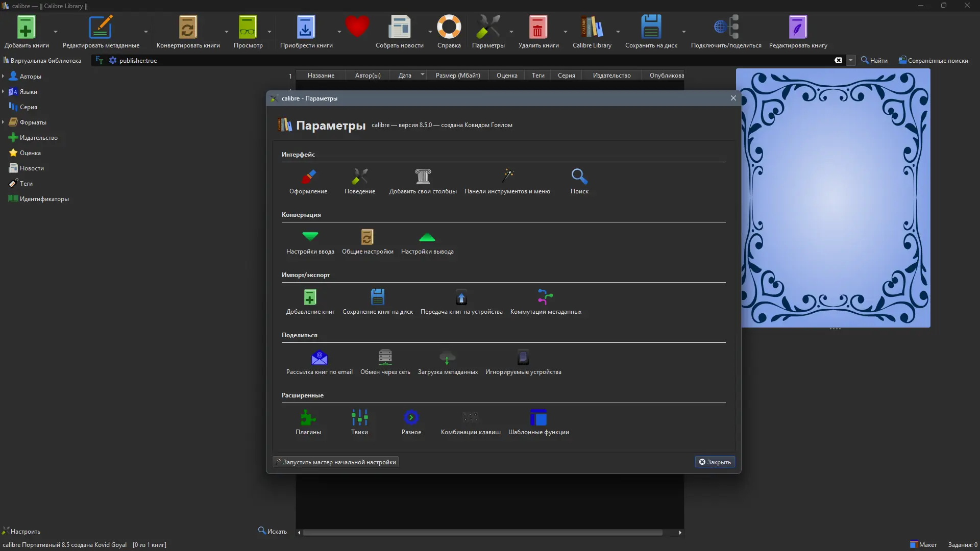Click Обмен через сеть server icon
The width and height of the screenshot is (980, 551).
pos(385,358)
